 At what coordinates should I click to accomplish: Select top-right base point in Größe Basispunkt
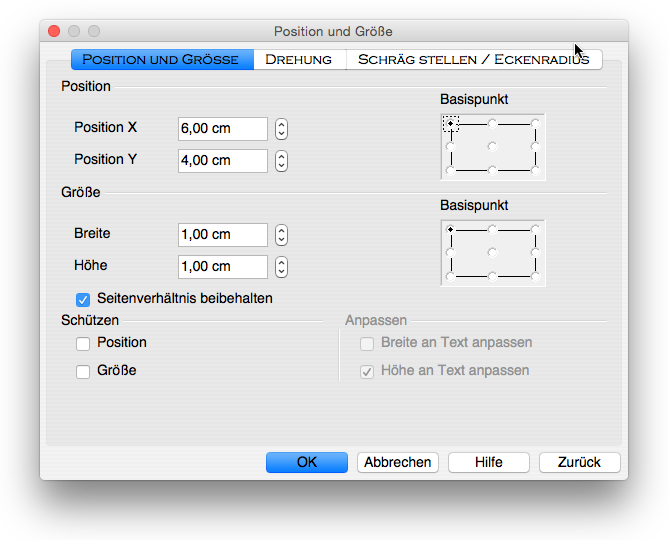[x=535, y=230]
